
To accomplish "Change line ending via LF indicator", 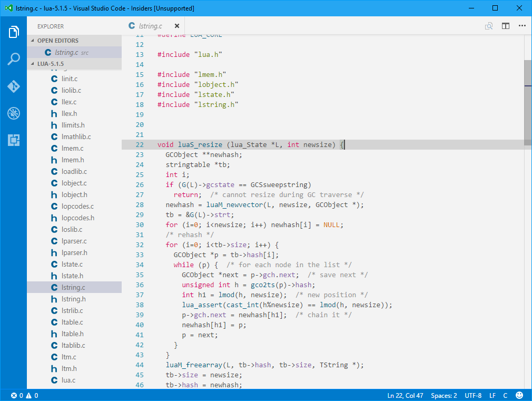I will 492,396.
